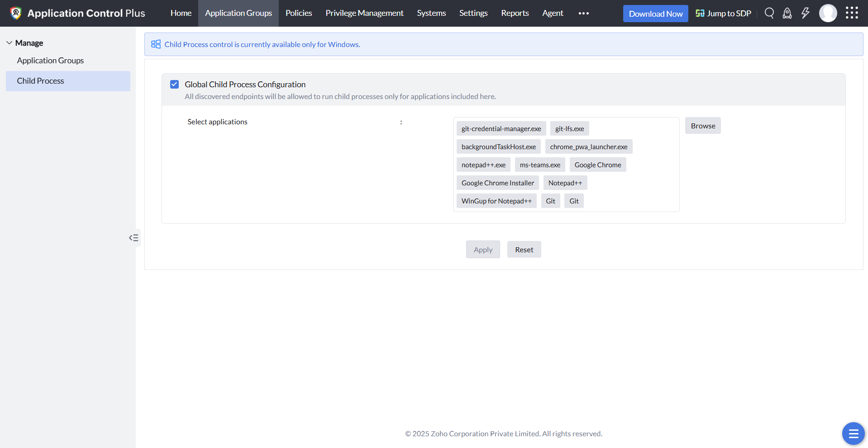Show more navigation items via ellipsis
The width and height of the screenshot is (868, 448).
pos(584,13)
